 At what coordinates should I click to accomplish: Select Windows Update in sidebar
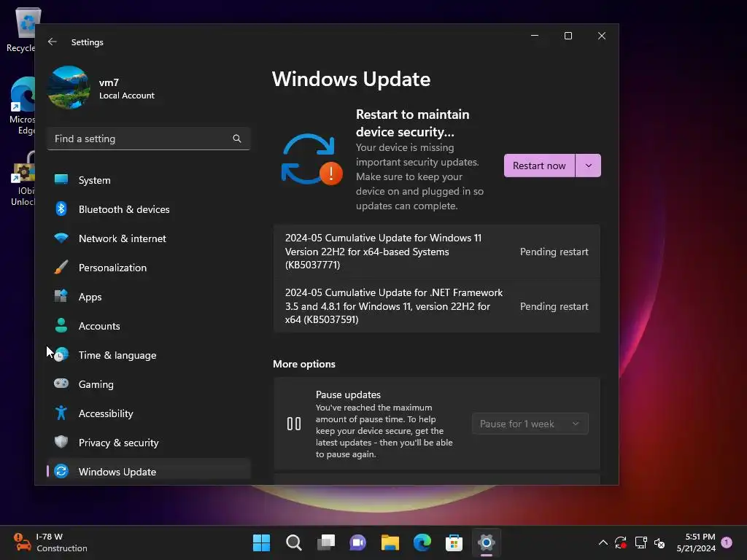[x=149, y=471]
